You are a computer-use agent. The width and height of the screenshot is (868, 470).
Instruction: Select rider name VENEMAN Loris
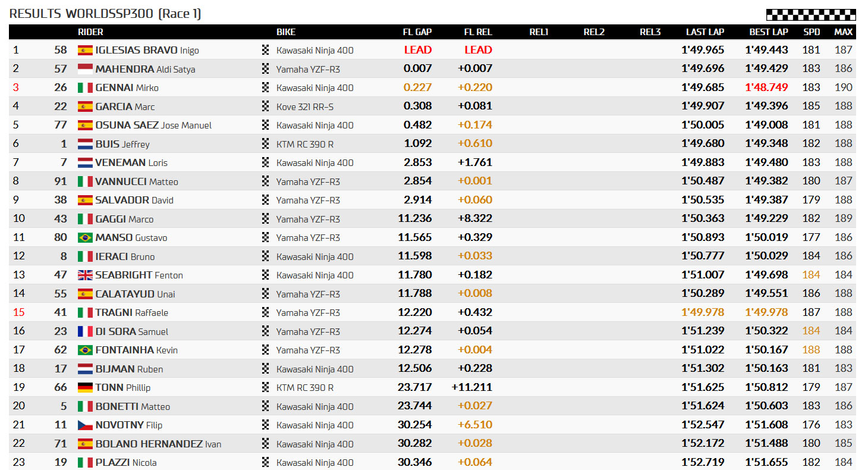(x=131, y=162)
